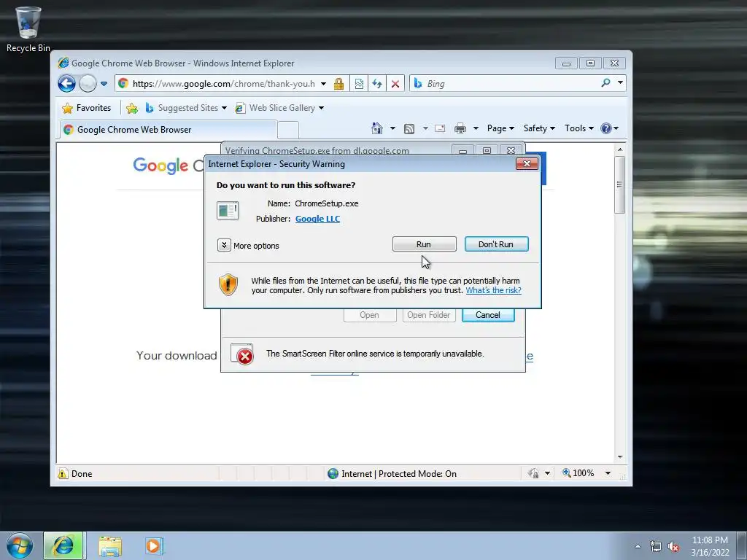Screen dimensions: 747x560
Task: Click Internet Protected Mode On zone indicator
Action: click(392, 473)
